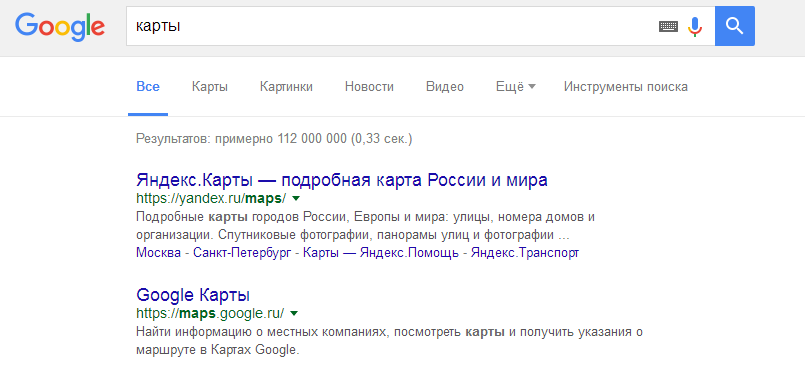Open the 'Яндекс.Транспорт' sitelink
This screenshot has height=375, width=805.
click(525, 253)
